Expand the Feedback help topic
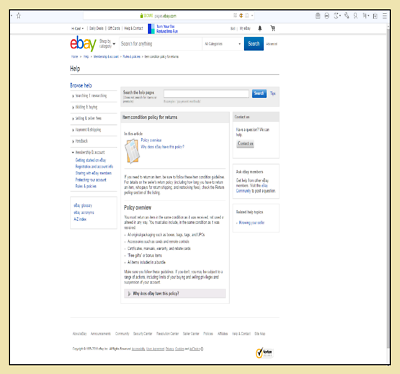Screen dimensions: 400x374 coord(80,141)
